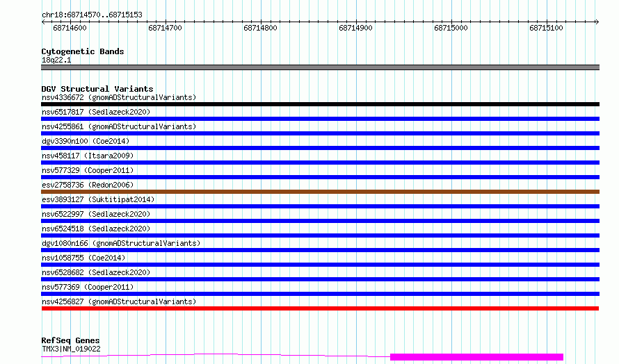619x364 pixels.
Task: Open variant nsv577369 (Cooper2011) label
Action: [x=88, y=287]
